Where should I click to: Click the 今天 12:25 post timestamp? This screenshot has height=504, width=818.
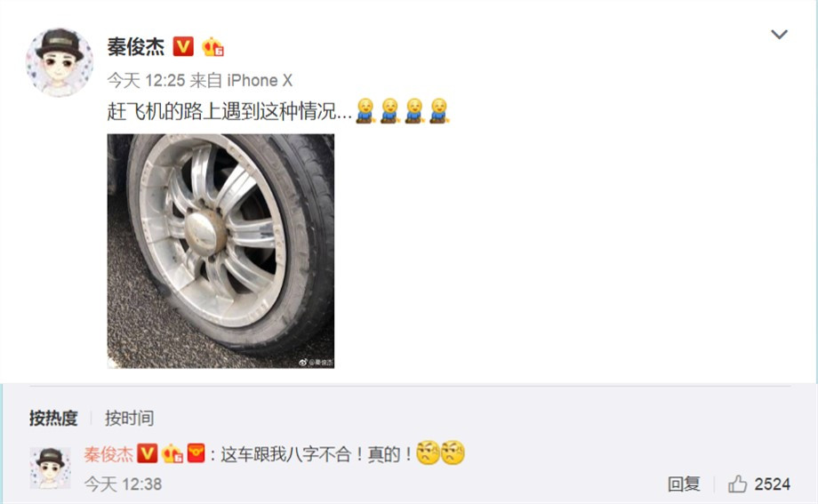[x=146, y=80]
